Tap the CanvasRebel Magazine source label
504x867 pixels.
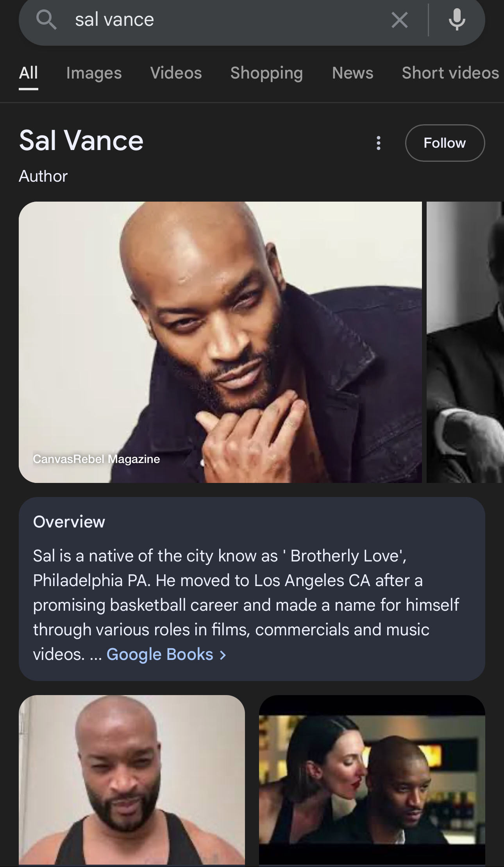coord(97,459)
